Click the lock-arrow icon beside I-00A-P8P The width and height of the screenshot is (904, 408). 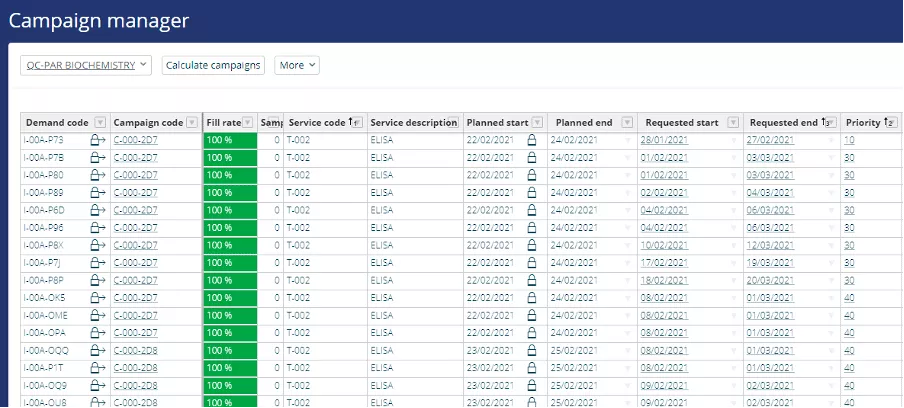point(98,281)
